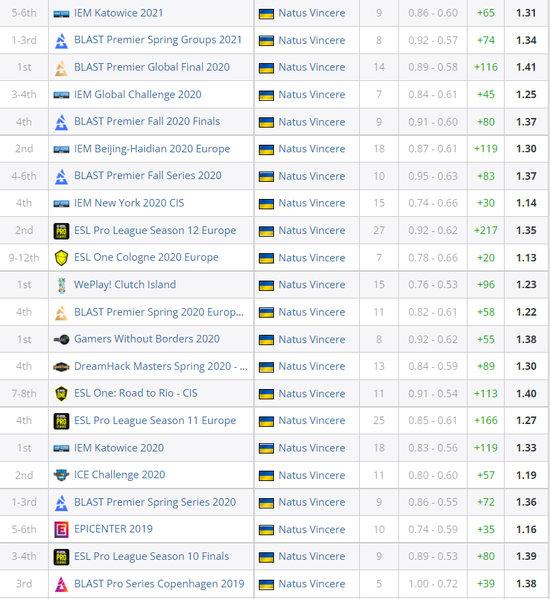The width and height of the screenshot is (550, 599).
Task: Open the IEM New York 2020 CIS link
Action: click(129, 203)
